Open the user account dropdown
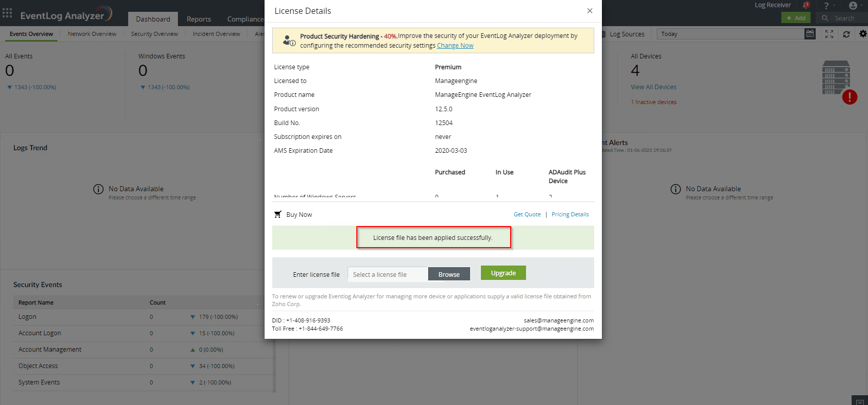This screenshot has width=868, height=405. click(x=853, y=6)
